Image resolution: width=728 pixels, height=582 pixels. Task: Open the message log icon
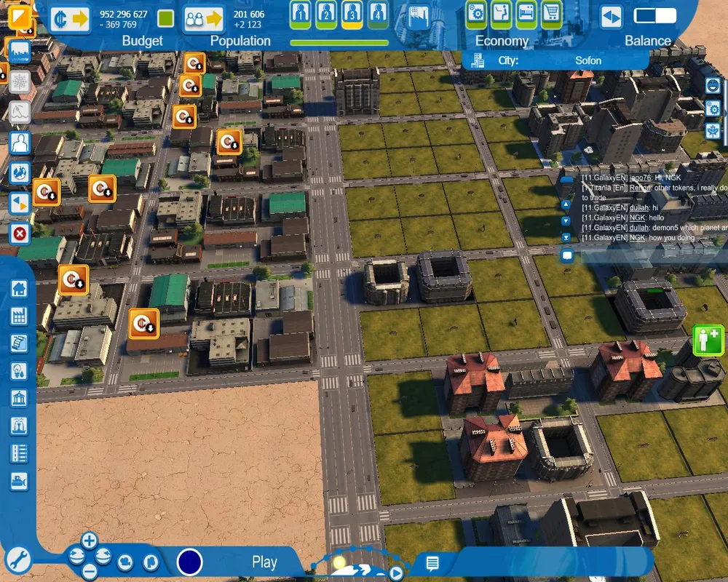coord(432,563)
